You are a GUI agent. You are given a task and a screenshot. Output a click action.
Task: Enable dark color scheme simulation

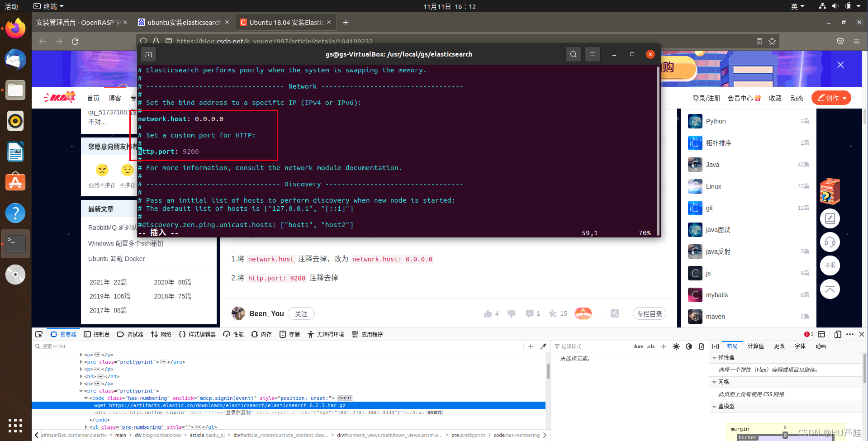pos(689,346)
